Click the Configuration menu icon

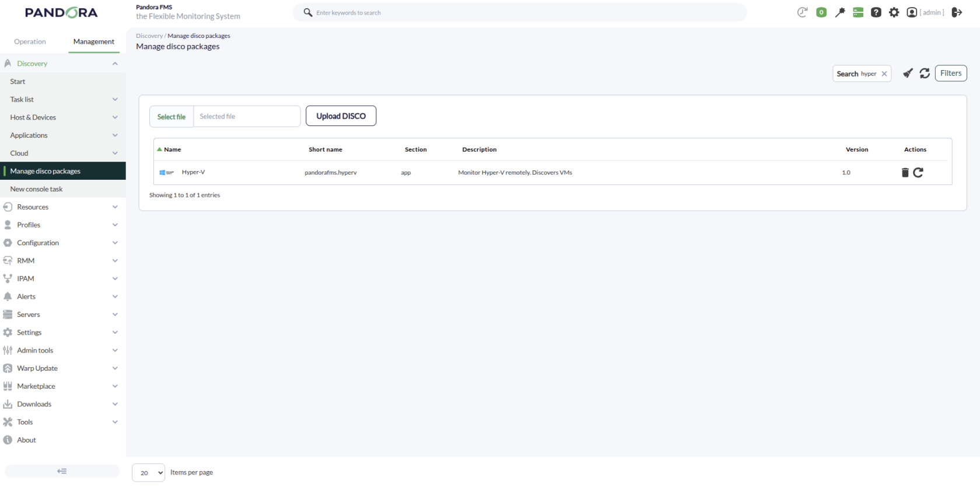click(x=8, y=243)
